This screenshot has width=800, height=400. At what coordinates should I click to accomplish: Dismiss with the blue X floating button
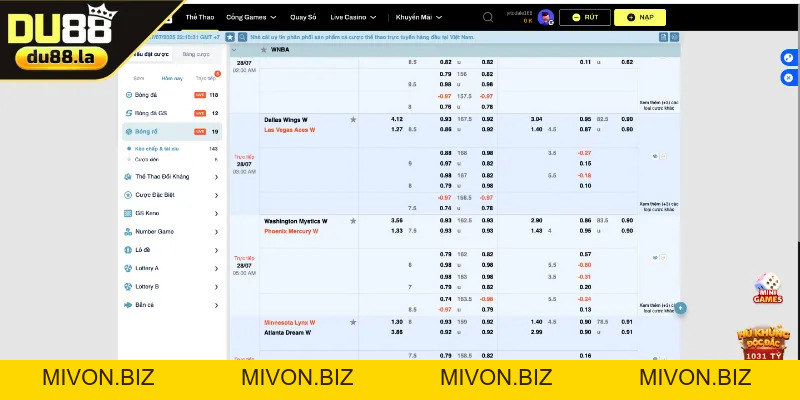[789, 78]
